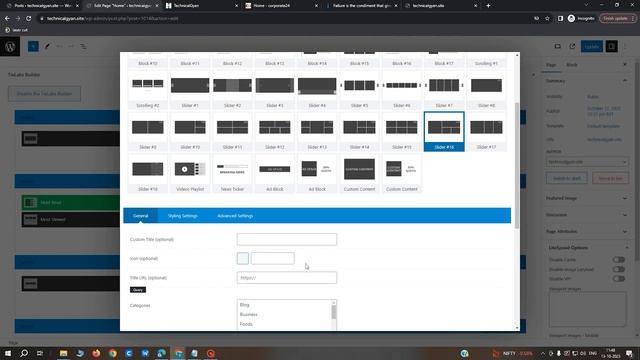Open the General settings tab

(140, 216)
